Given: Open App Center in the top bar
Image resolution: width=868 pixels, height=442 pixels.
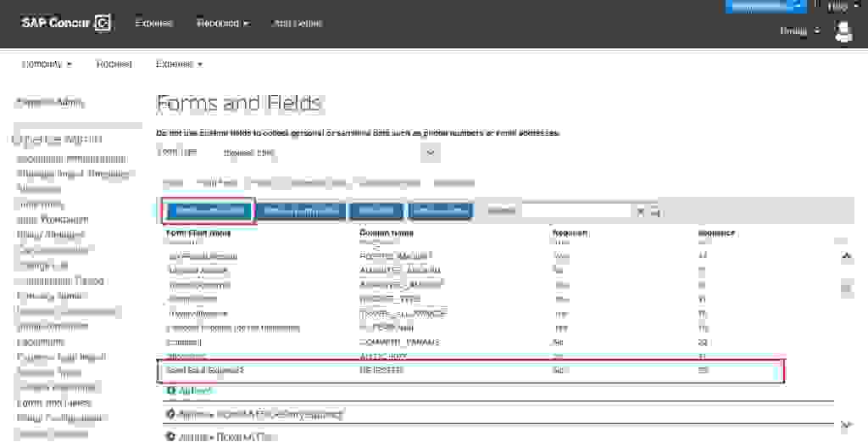Looking at the screenshot, I should (x=297, y=23).
